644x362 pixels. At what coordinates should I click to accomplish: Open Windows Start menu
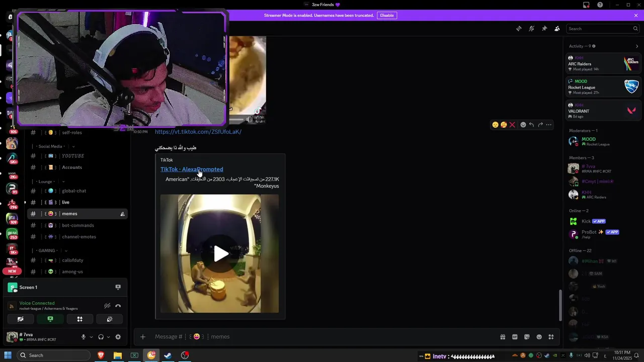(8, 355)
